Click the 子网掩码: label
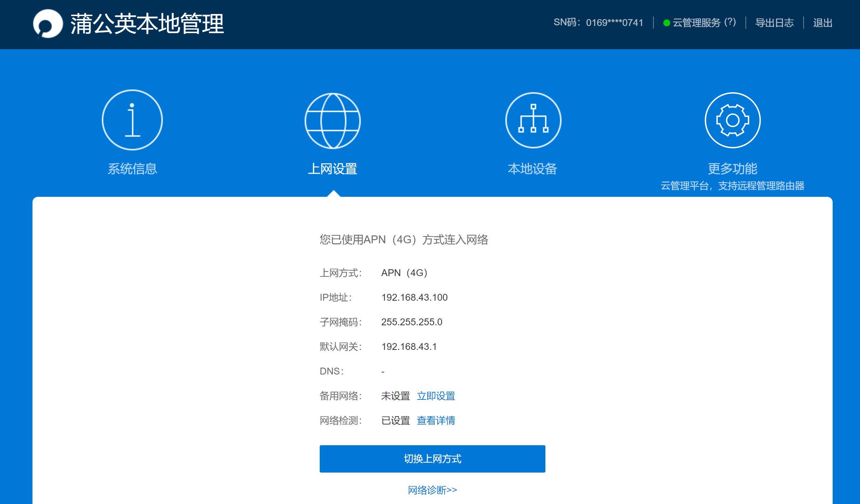The width and height of the screenshot is (860, 504). (x=341, y=322)
